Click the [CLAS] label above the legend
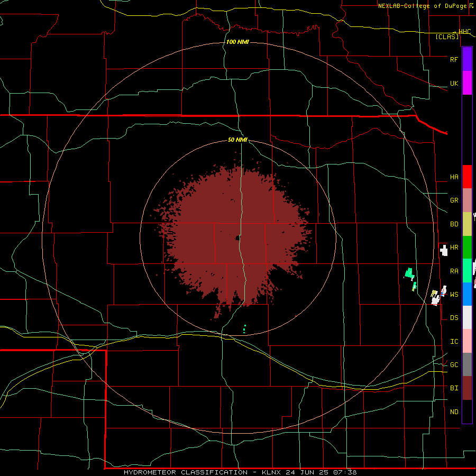Image resolution: width=476 pixels, height=476 pixels. tap(447, 37)
